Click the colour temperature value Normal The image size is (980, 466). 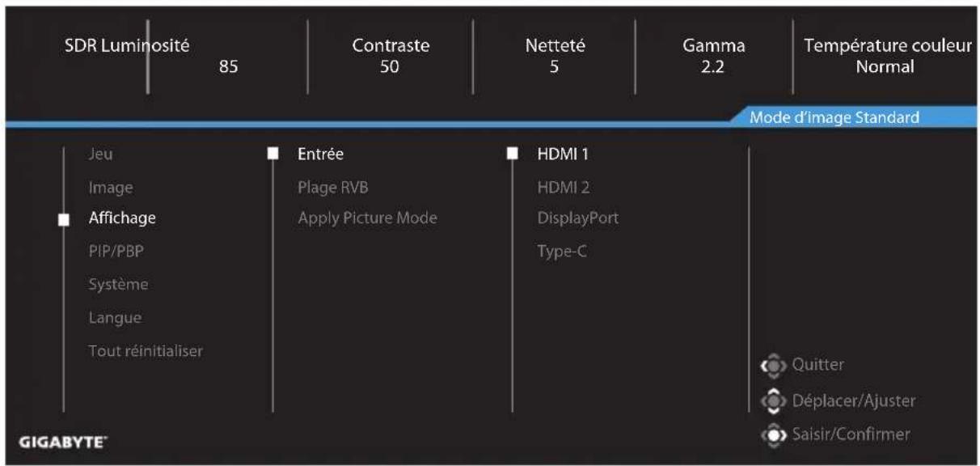[x=885, y=67]
